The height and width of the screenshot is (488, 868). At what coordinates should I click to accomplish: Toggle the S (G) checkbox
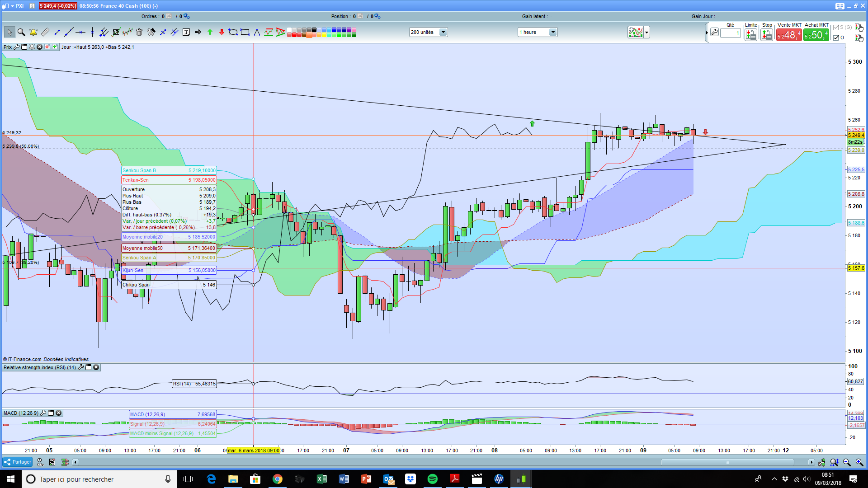pos(836,28)
